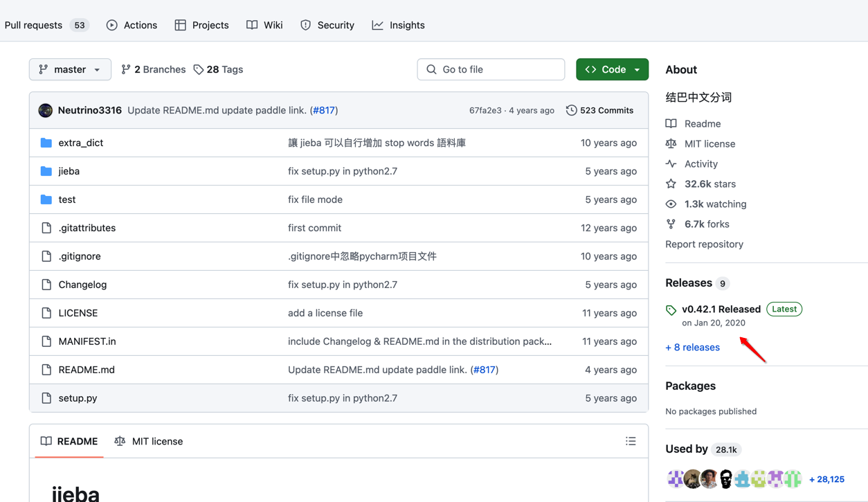Open the README.md file
This screenshot has width=868, height=502.
[x=87, y=370]
